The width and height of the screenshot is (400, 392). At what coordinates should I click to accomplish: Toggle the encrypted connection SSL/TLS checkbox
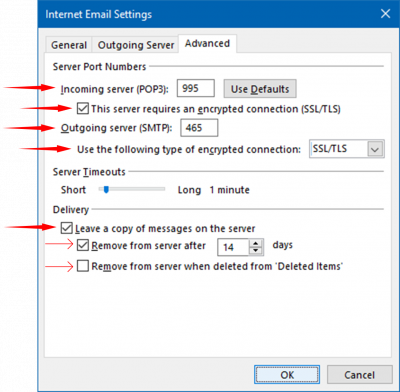[83, 109]
